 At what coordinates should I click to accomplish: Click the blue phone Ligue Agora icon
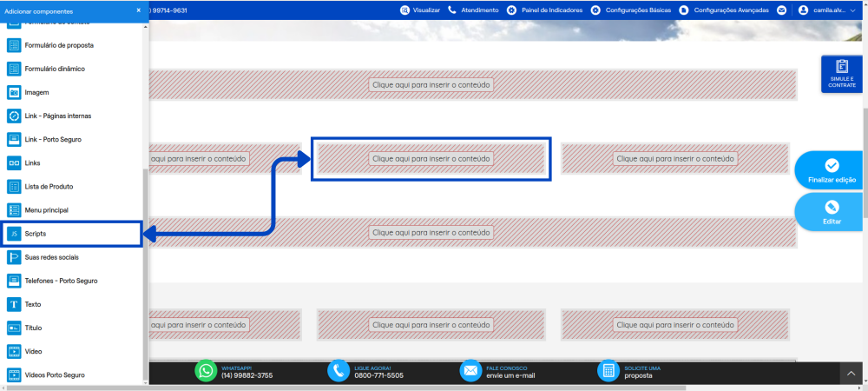coord(339,371)
